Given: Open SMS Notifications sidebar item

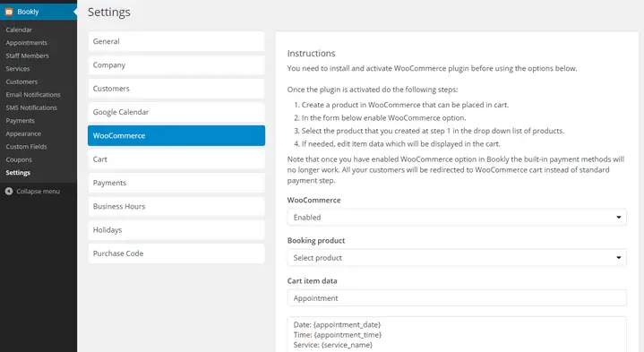Looking at the screenshot, I should click(x=31, y=107).
